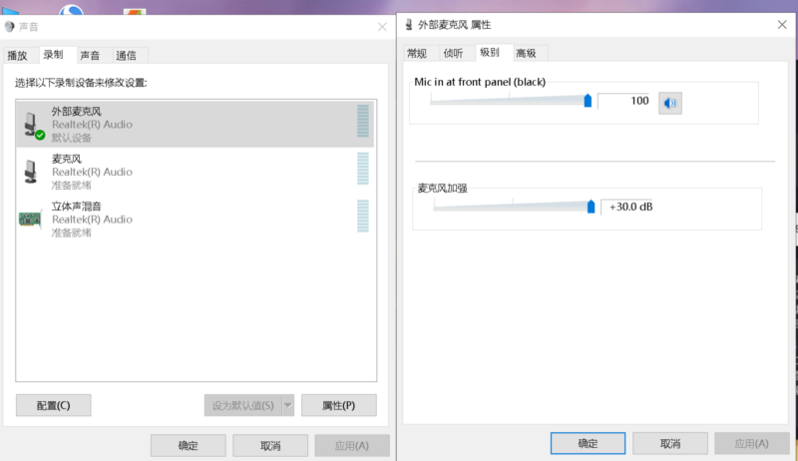The width and height of the screenshot is (798, 461).
Task: Click the 配置(C) button
Action: tap(53, 405)
